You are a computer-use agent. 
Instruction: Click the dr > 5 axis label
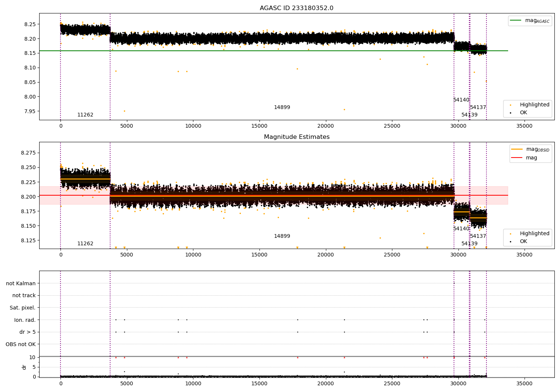click(28, 332)
